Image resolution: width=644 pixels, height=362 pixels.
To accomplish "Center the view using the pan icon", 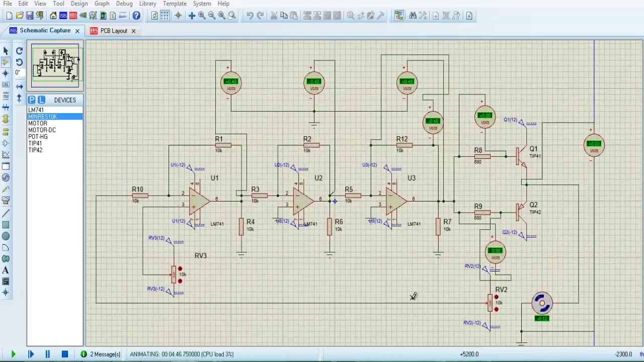I will 192,16.
